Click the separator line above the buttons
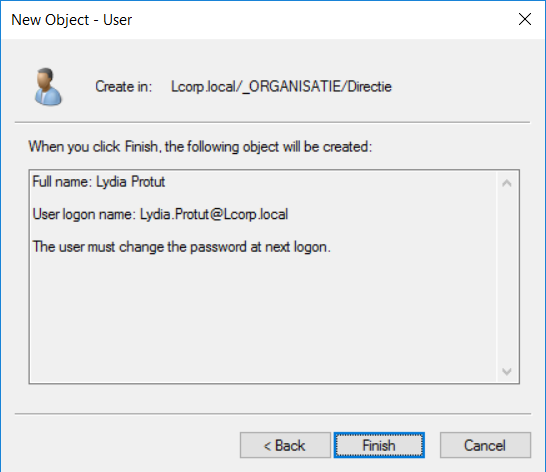Screen dimensions: 546x472 click(273, 414)
